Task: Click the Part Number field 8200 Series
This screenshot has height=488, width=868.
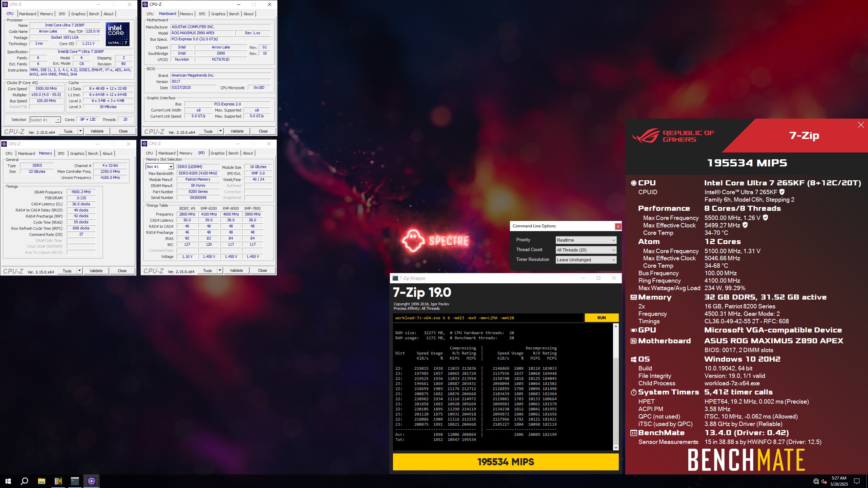Action: pos(198,191)
